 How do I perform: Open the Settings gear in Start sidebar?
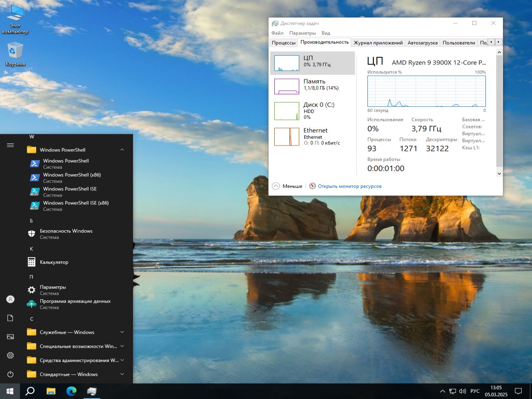(10, 355)
